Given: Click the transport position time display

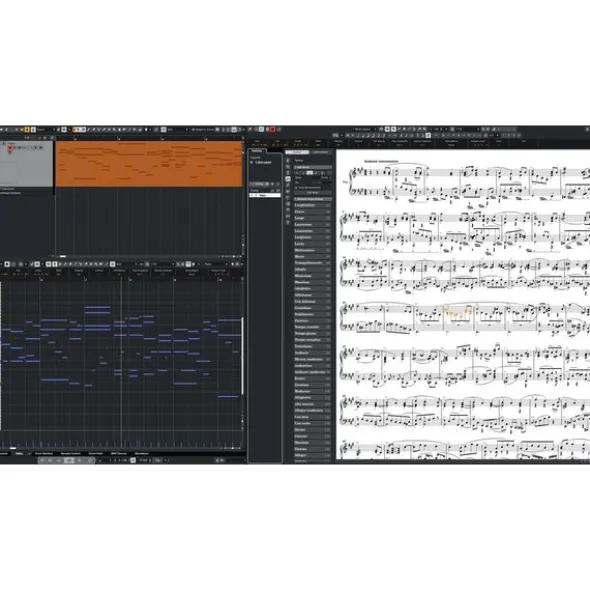Looking at the screenshot, I should click(118, 460).
